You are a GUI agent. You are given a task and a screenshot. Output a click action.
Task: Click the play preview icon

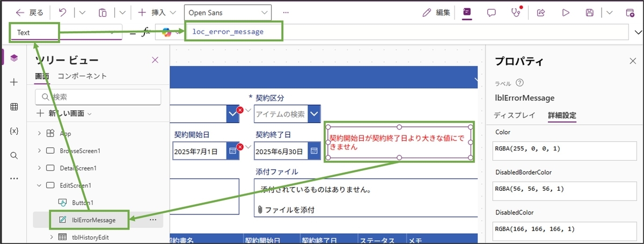click(x=566, y=12)
